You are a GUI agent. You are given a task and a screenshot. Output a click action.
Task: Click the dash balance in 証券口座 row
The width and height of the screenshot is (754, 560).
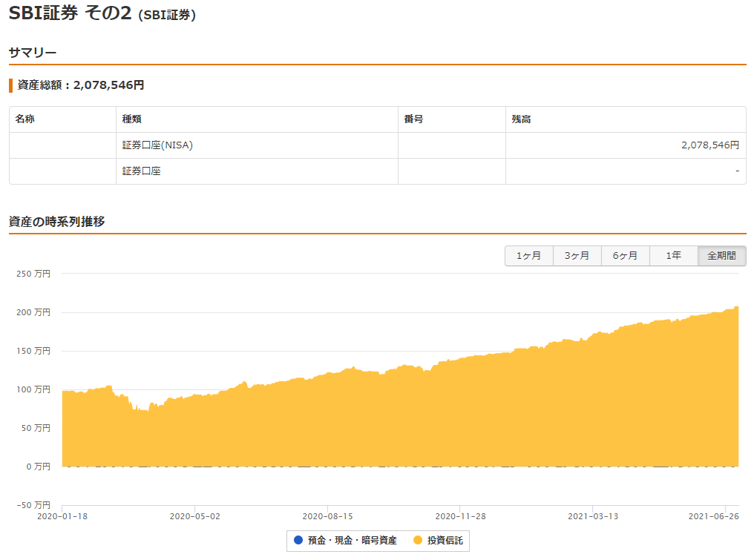(737, 171)
